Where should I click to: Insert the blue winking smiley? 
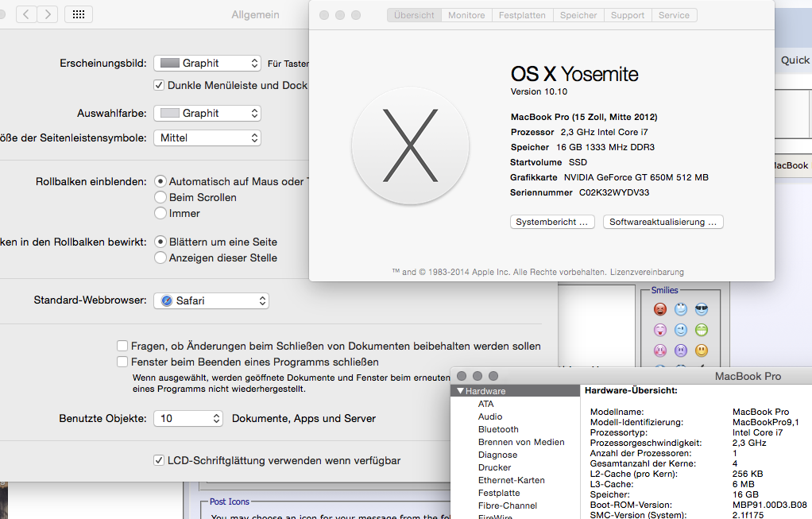680,330
